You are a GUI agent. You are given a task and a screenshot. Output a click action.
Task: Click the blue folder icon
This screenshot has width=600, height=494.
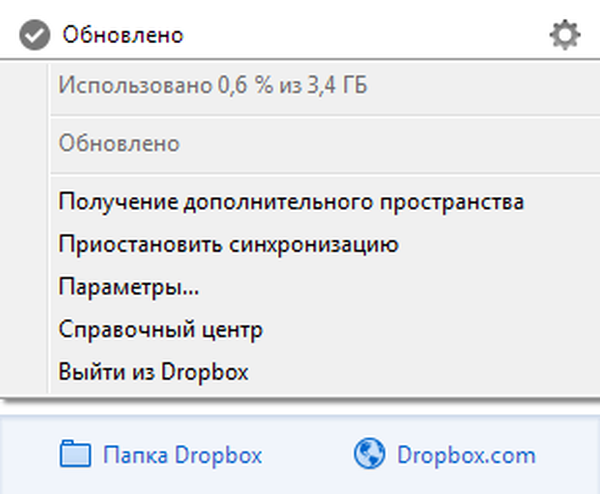[74, 456]
